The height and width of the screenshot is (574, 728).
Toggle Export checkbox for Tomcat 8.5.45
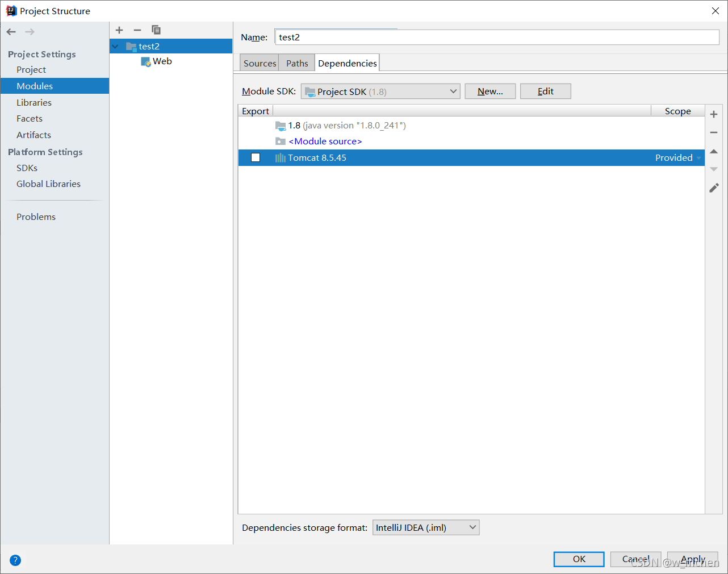point(256,158)
